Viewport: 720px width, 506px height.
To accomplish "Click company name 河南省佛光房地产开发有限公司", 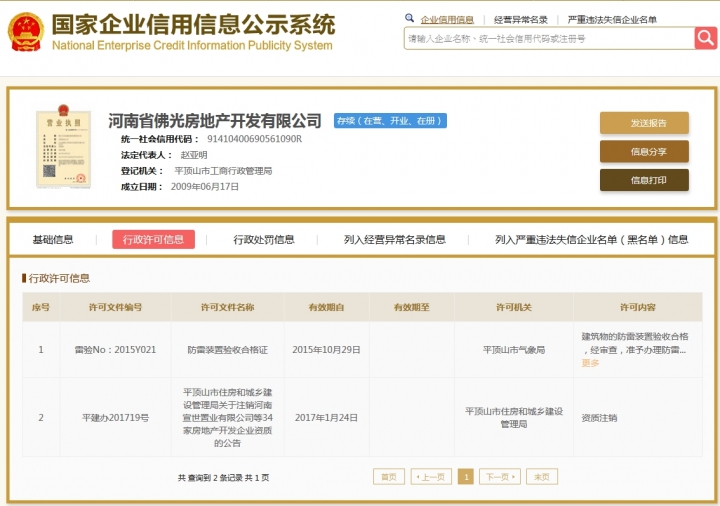I will [214, 121].
